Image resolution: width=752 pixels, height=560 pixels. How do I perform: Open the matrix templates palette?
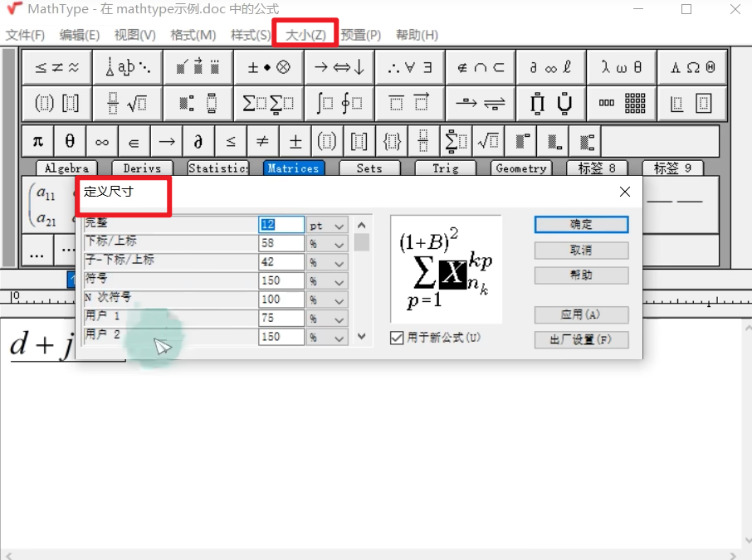(622, 103)
